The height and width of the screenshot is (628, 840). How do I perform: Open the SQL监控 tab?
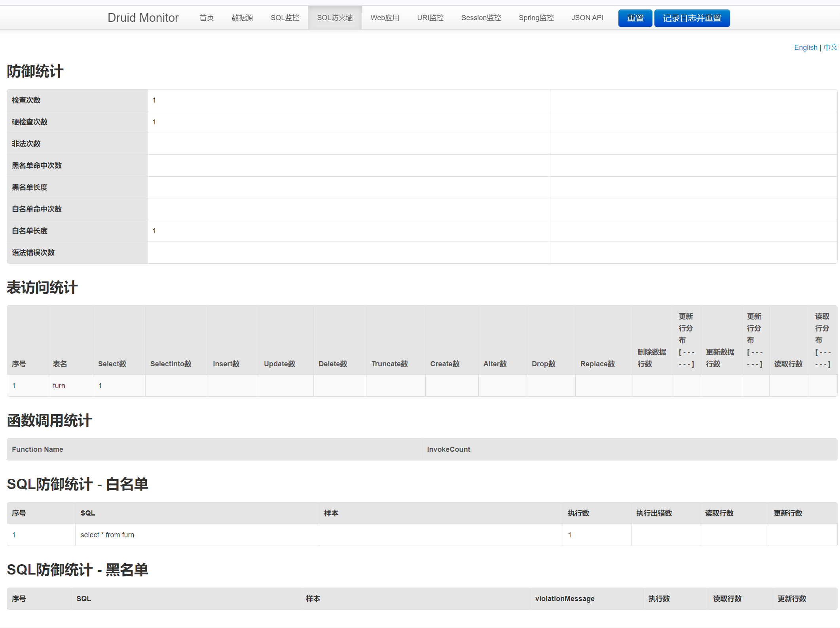point(284,18)
